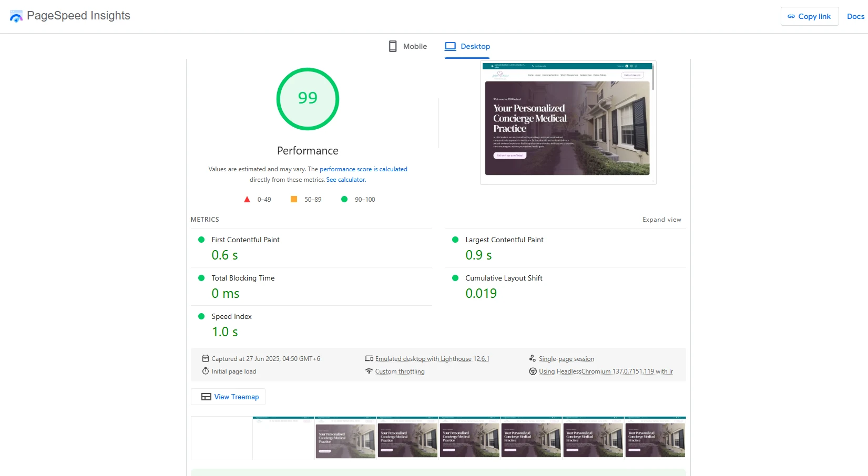Click the laptop icon beside Emulated desktop text
The height and width of the screenshot is (476, 868).
[x=370, y=358]
